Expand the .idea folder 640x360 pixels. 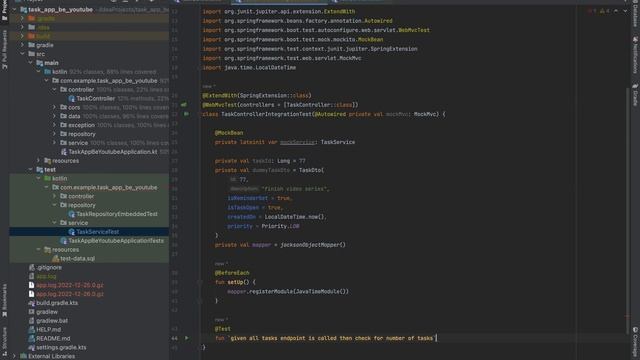point(23,27)
